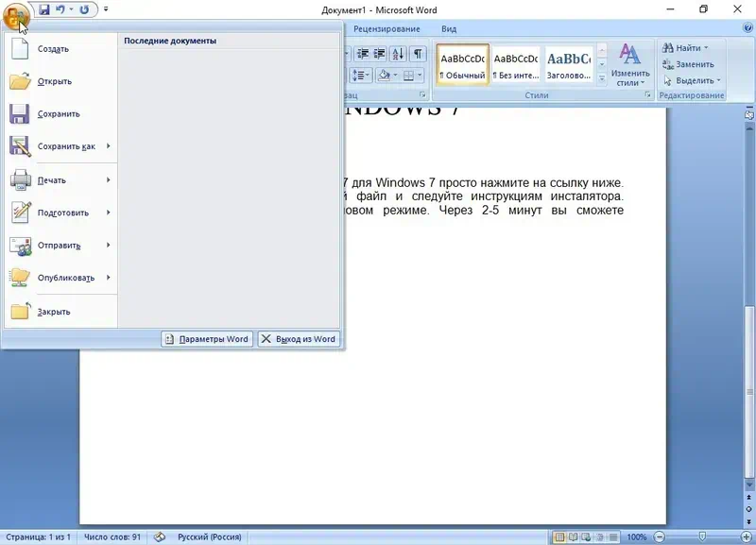Click the 100% zoom level
The width and height of the screenshot is (756, 545).
(636, 536)
